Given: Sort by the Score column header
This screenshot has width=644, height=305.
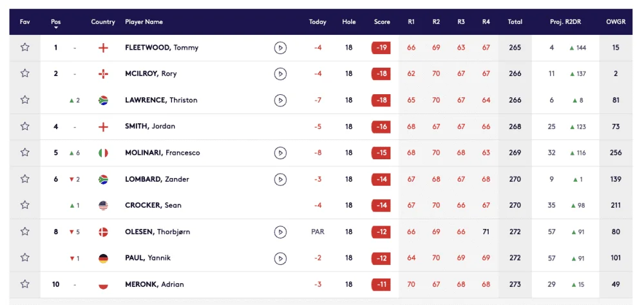Looking at the screenshot, I should (x=382, y=22).
